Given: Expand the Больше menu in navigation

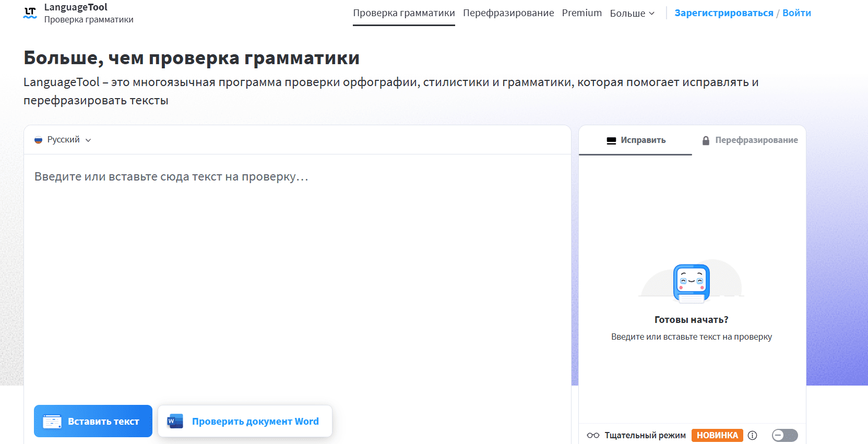Looking at the screenshot, I should (632, 14).
